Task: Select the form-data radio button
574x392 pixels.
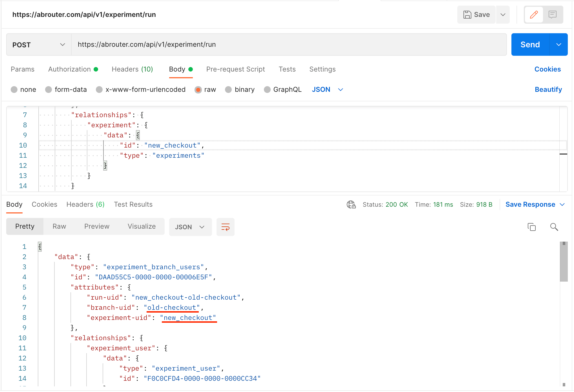Action: [48, 90]
